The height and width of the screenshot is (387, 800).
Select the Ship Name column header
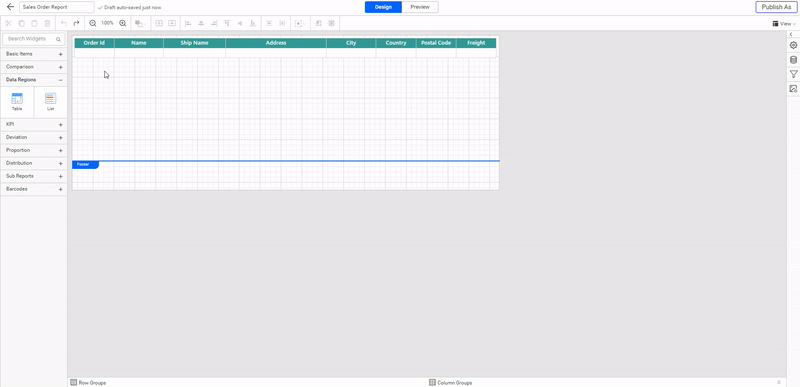point(194,43)
